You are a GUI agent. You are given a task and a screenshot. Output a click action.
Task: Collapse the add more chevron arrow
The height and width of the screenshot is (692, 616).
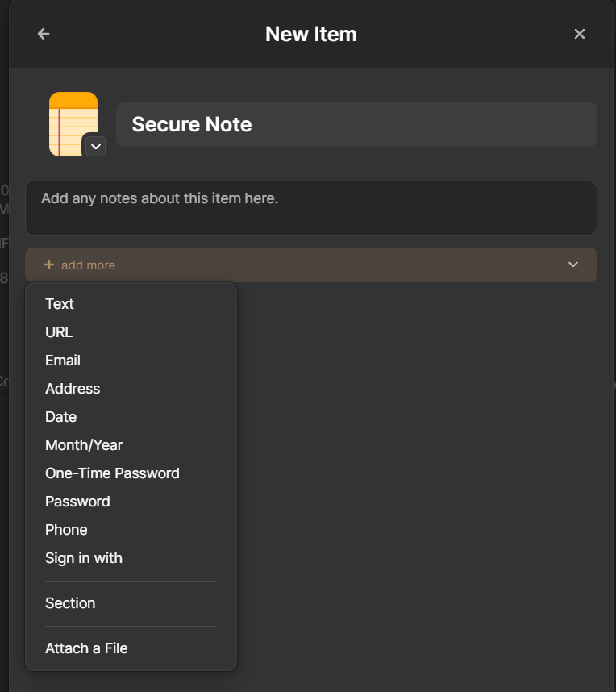[573, 265]
